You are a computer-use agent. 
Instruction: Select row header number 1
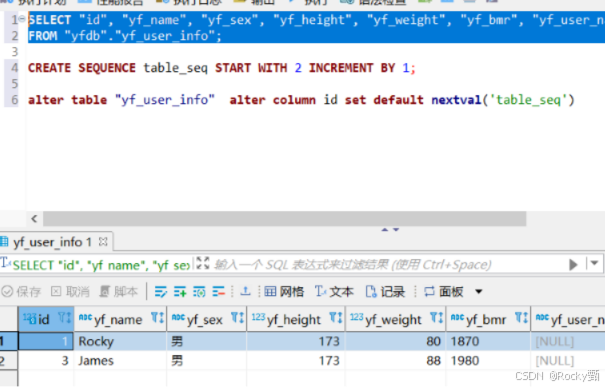tap(8, 341)
